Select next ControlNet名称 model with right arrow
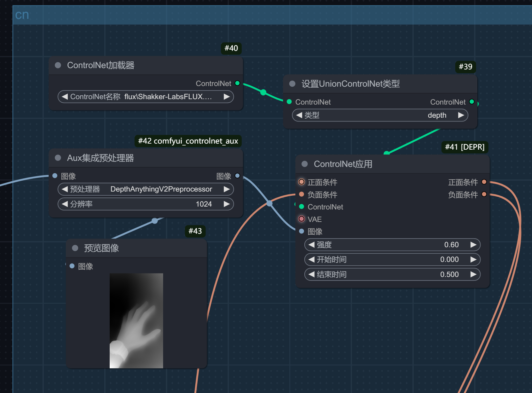This screenshot has height=393, width=532. coord(227,97)
